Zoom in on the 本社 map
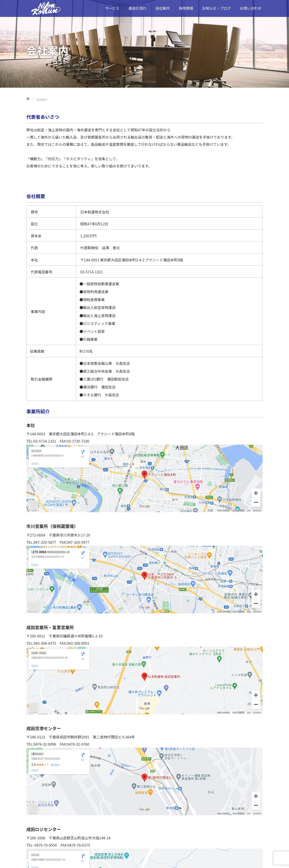Screen dimensions: 289x868 256,493
